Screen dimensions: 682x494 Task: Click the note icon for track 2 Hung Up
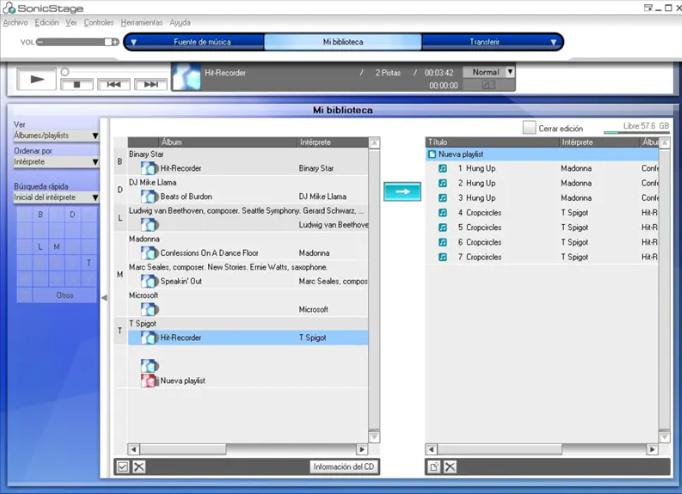pos(443,183)
